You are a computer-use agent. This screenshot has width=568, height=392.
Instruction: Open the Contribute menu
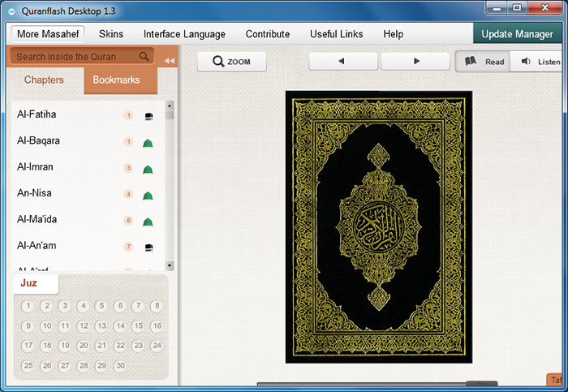268,34
